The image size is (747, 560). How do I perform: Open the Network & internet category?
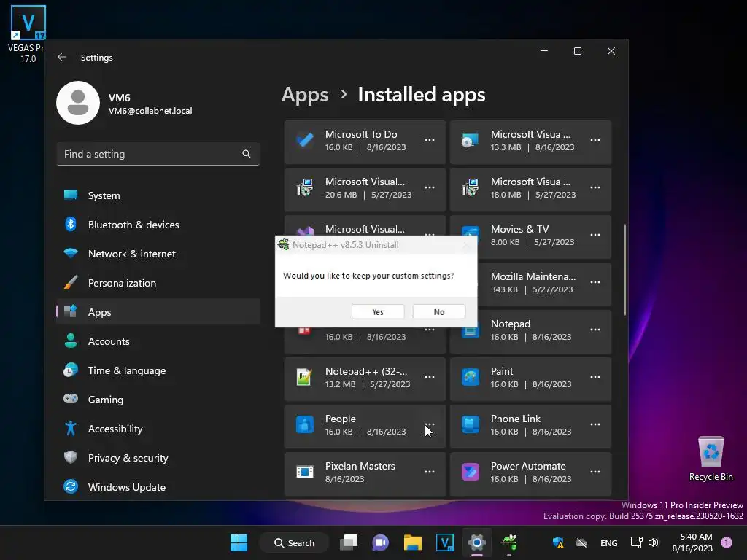point(158,254)
